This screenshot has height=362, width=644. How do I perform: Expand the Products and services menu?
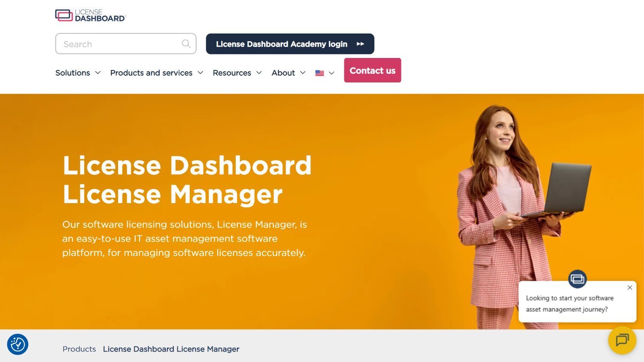click(x=156, y=73)
